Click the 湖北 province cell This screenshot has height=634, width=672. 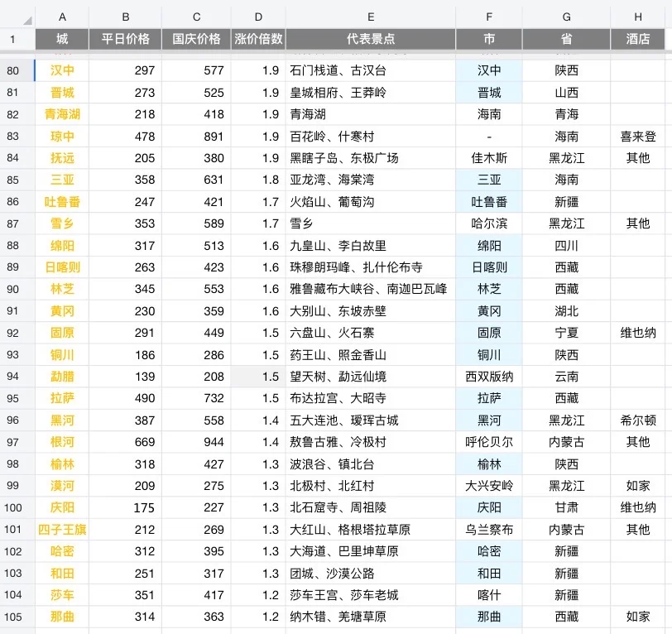point(567,311)
